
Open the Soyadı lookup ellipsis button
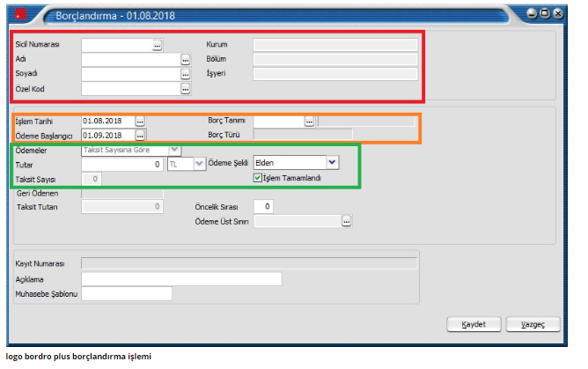[186, 74]
